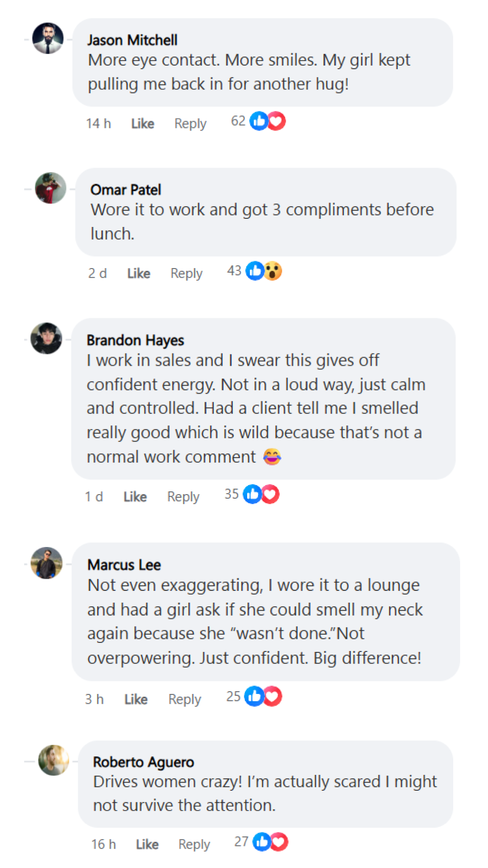Reply to Marcus Lee's comment

(x=184, y=699)
